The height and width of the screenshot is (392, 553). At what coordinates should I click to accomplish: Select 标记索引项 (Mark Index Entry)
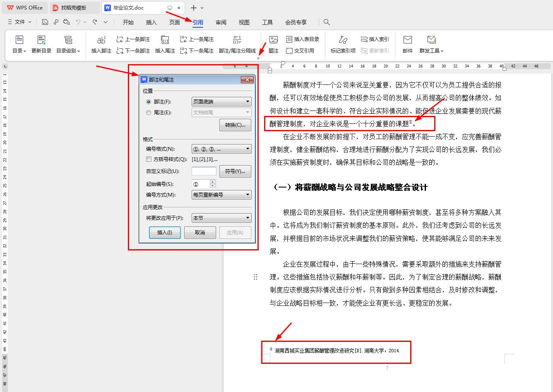(x=342, y=43)
